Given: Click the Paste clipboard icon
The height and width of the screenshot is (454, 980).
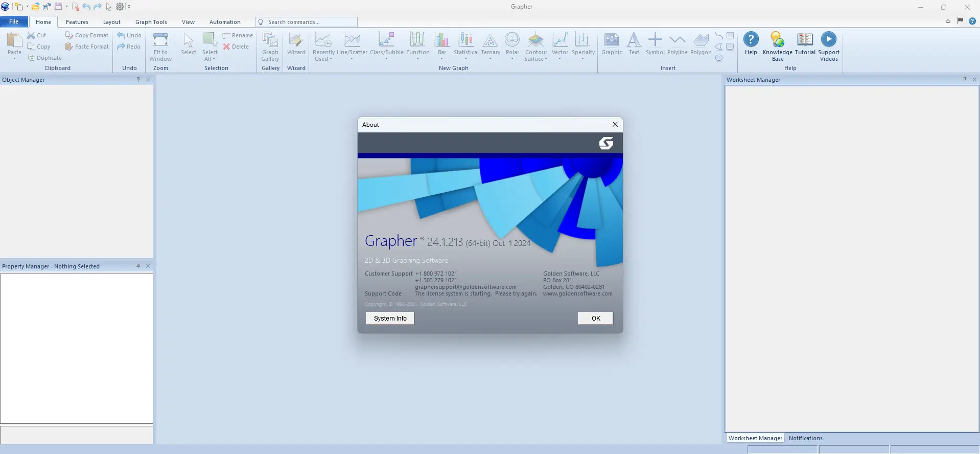Looking at the screenshot, I should pos(14,40).
